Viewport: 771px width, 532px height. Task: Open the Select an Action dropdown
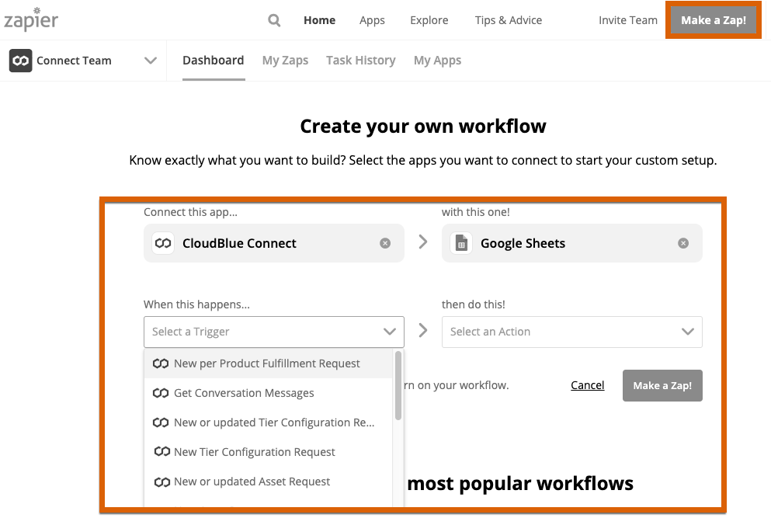[x=572, y=332]
